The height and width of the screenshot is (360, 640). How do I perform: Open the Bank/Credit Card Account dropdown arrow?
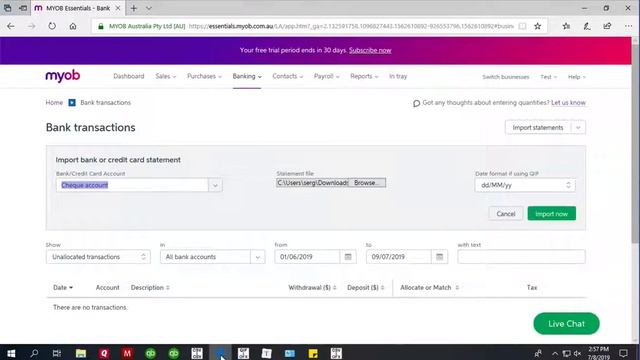coord(215,185)
